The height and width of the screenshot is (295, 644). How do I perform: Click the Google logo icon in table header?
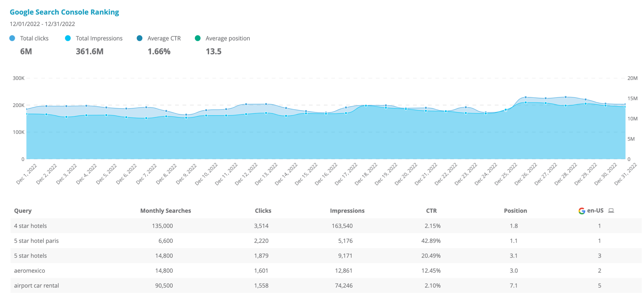pyautogui.click(x=581, y=211)
